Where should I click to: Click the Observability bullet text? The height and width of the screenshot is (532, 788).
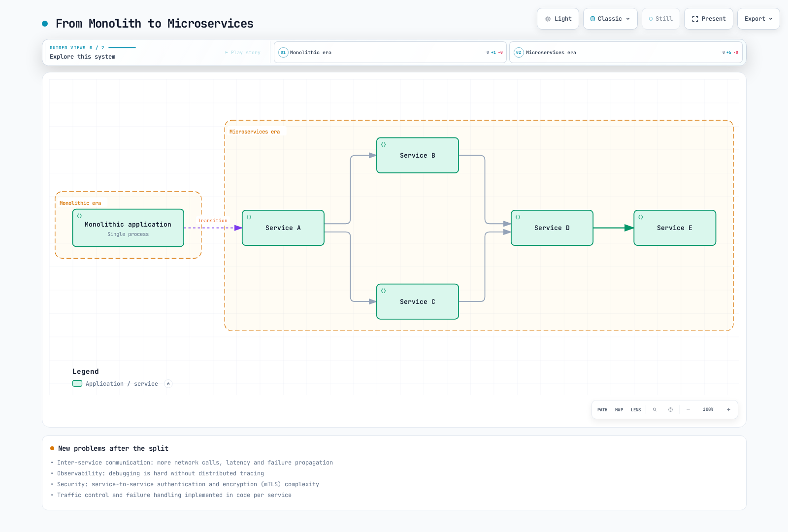[x=161, y=473]
